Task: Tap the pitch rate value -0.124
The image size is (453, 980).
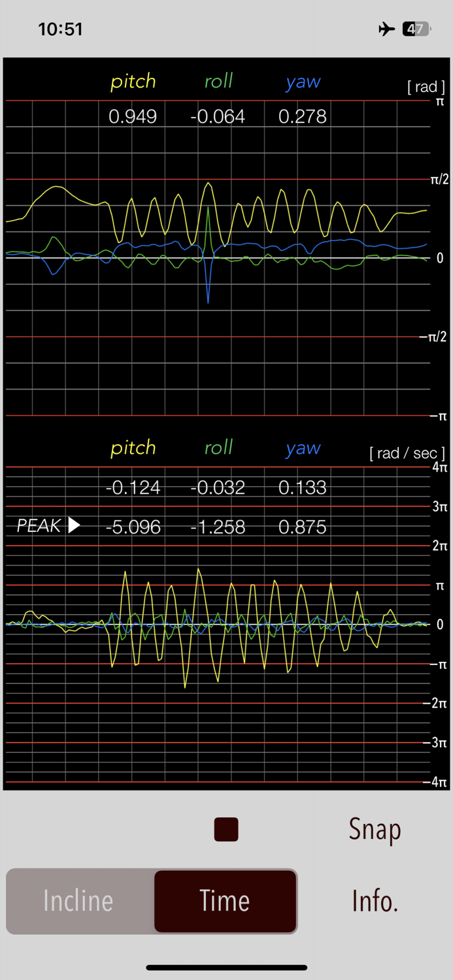Action: click(133, 488)
